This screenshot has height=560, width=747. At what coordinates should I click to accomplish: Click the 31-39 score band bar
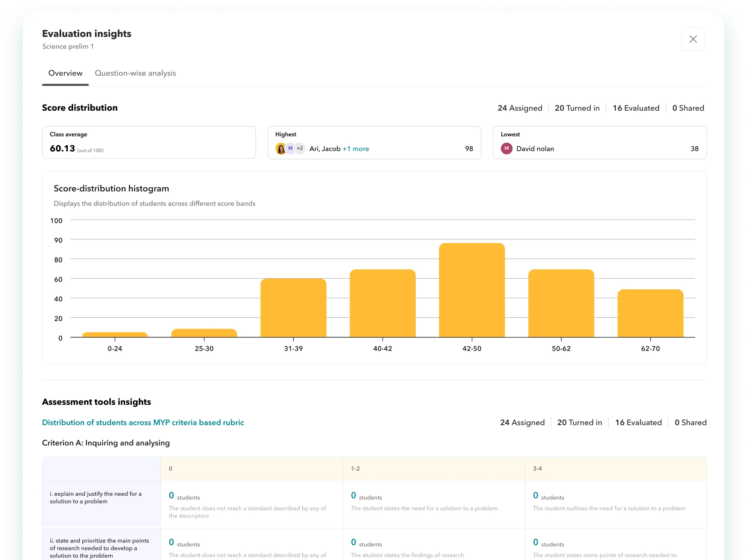[x=293, y=308]
